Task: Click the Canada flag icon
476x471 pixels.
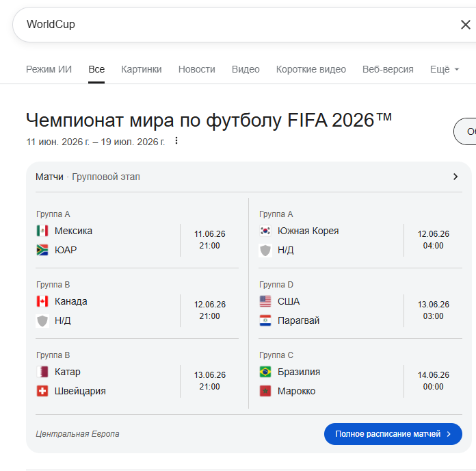Action: 42,301
